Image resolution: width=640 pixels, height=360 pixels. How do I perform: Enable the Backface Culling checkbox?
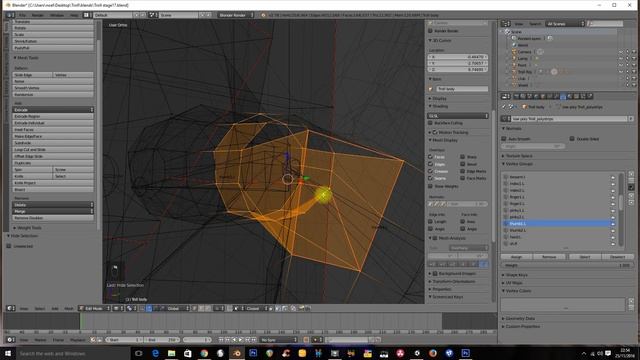(x=430, y=123)
